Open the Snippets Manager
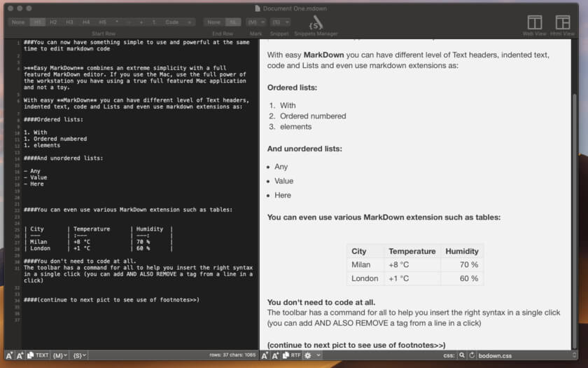Viewport: 588px width, 368px height. (x=316, y=25)
